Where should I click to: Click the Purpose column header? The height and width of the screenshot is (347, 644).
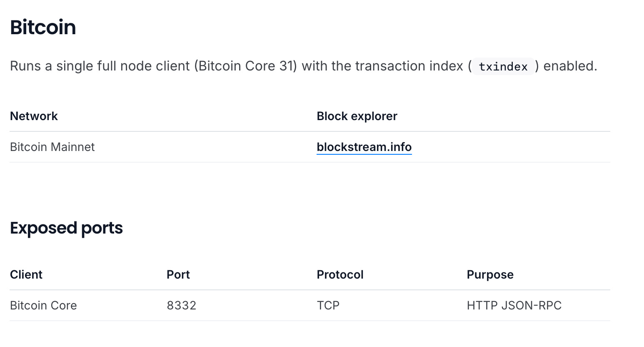click(x=490, y=274)
